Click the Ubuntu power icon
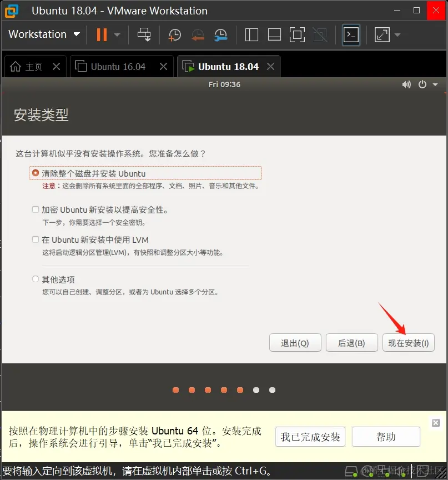The image size is (448, 480). coord(422,84)
